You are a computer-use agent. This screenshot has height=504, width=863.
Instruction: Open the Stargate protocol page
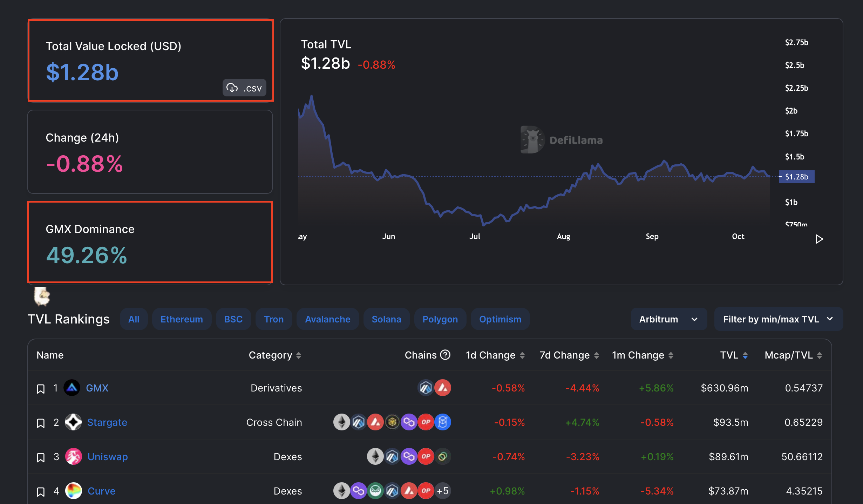click(107, 422)
